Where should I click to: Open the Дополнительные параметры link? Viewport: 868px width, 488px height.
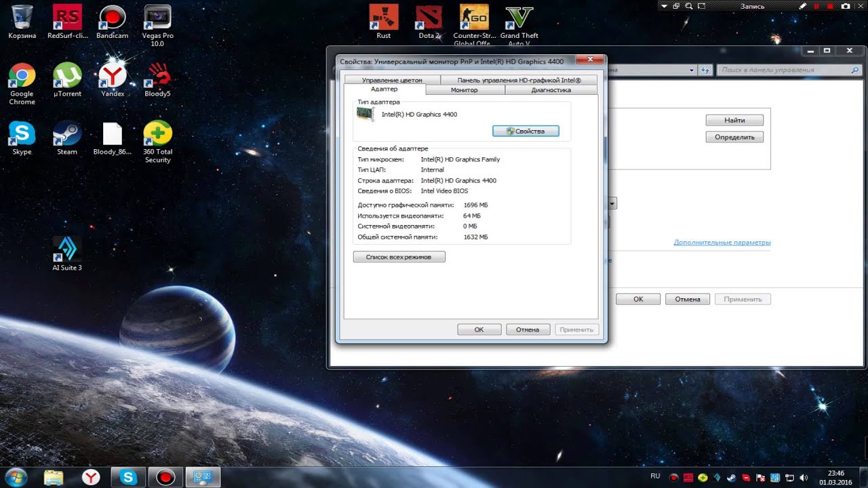click(x=722, y=242)
